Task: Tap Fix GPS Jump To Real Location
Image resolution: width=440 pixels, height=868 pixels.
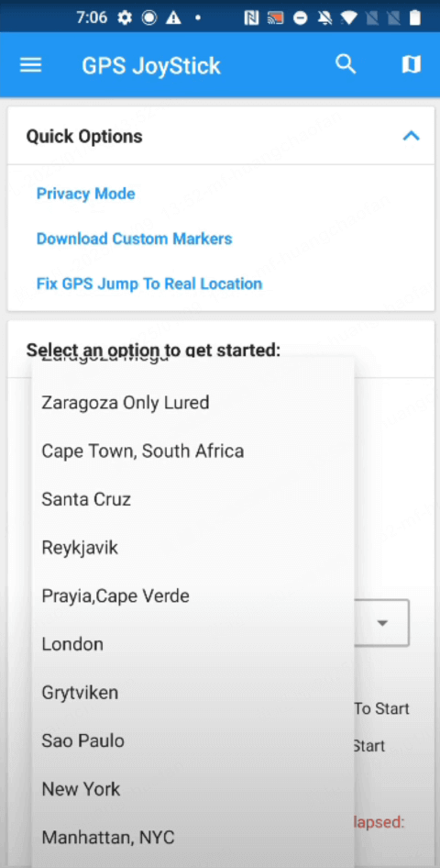Action: pyautogui.click(x=149, y=284)
